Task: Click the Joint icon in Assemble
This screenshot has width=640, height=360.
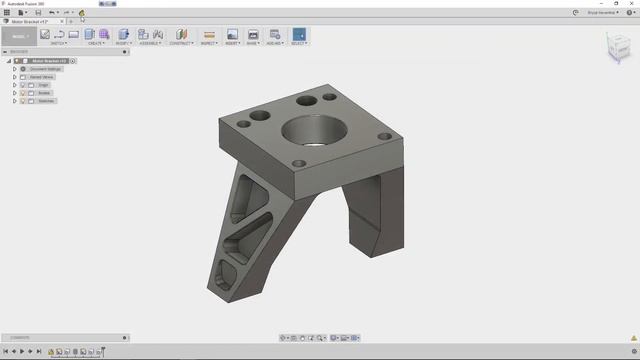Action: coord(158,34)
